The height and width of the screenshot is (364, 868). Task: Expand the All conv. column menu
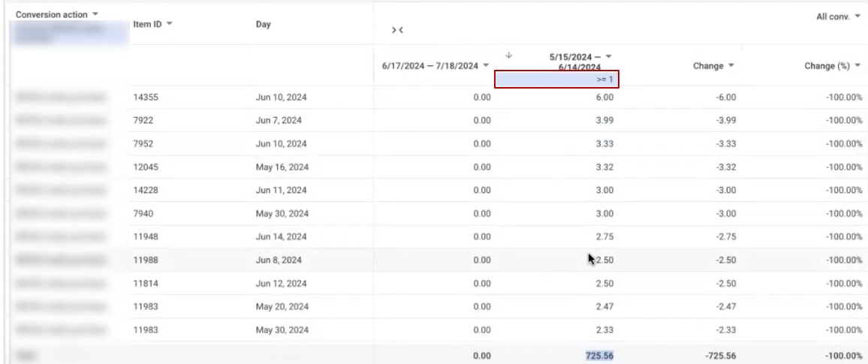tap(857, 17)
